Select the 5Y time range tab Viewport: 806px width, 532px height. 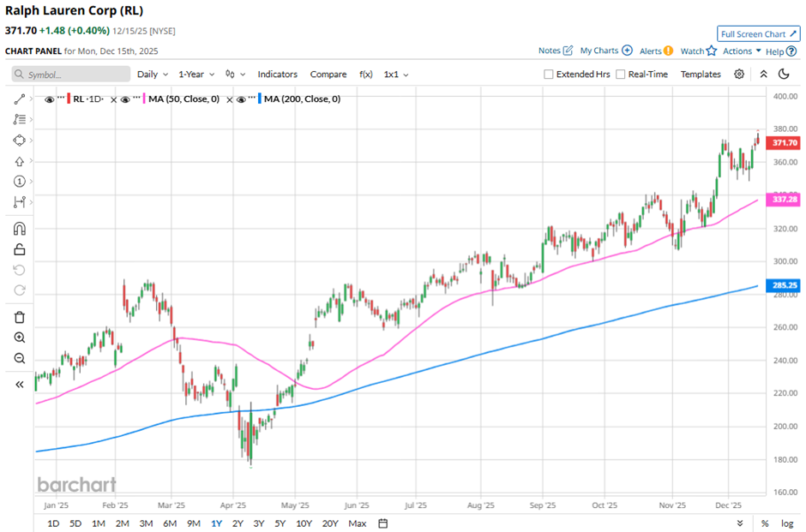(280, 523)
